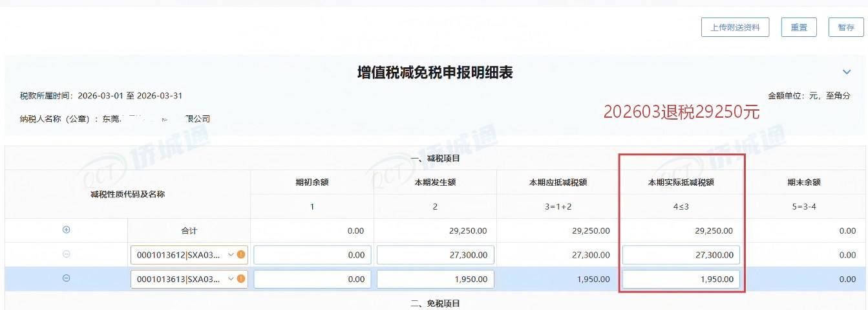Click the 减税性质代码及名称 column header
This screenshot has height=310, width=868.
tap(128, 194)
